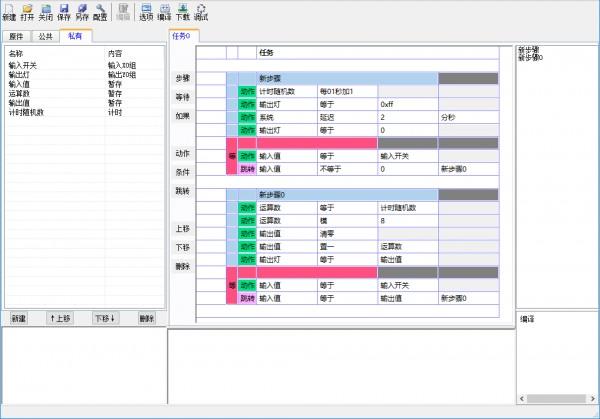Viewport: 600px width, 419px height.
Task: Click the ↑上移 button below the variable list
Action: point(60,318)
